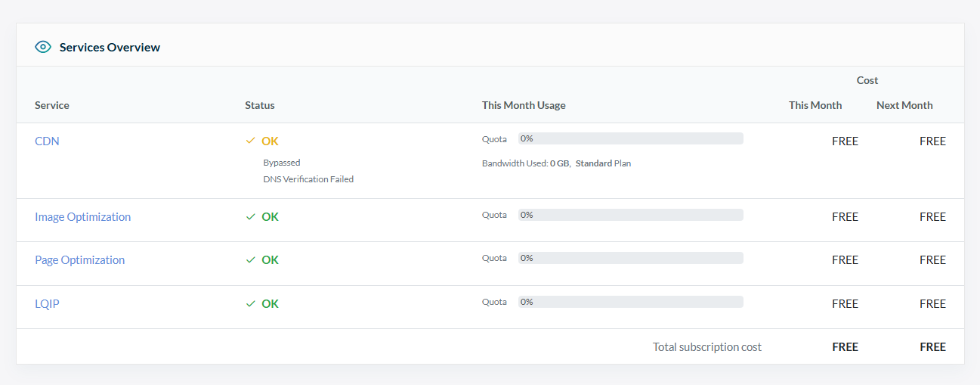Click the green checkmark for Page Optimization
Viewport: 980px width, 385px height.
coord(251,260)
